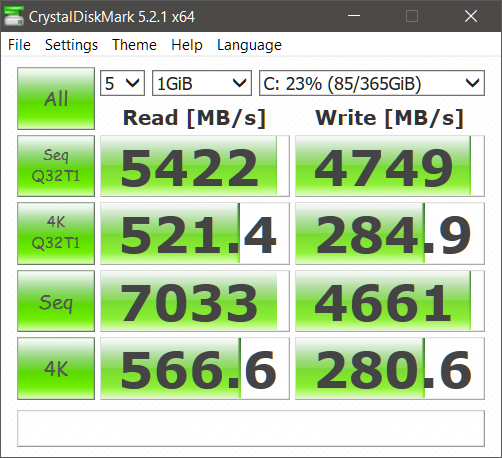Screen dimensions: 502x458
Task: Click the empty comment field at the bottom
Action: (x=251, y=428)
